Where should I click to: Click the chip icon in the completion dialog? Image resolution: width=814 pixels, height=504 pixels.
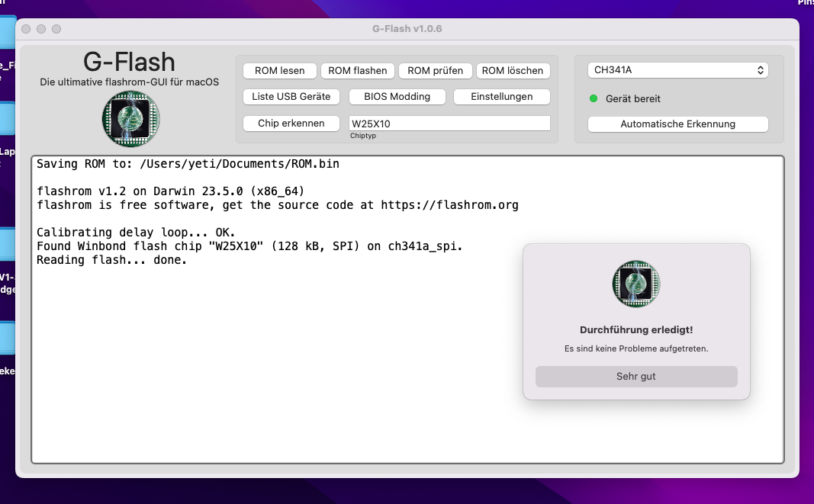click(x=636, y=284)
